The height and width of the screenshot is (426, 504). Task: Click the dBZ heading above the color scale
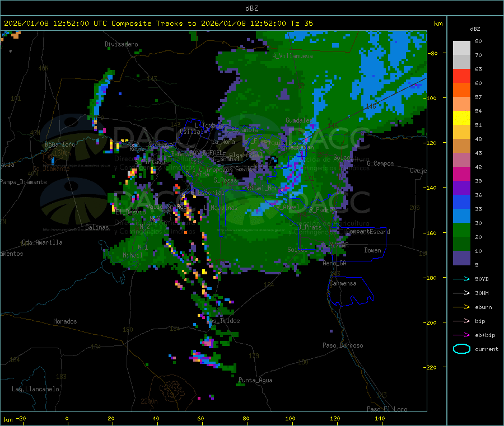click(x=475, y=29)
